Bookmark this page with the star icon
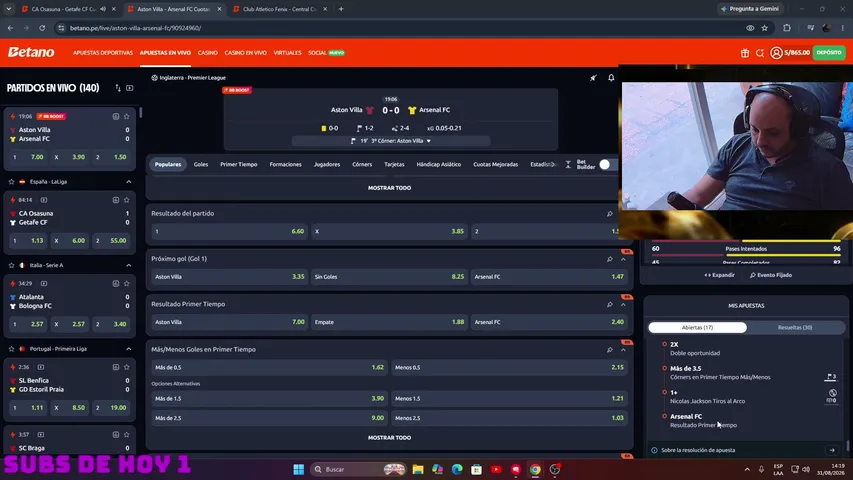The height and width of the screenshot is (480, 853). coord(764,28)
